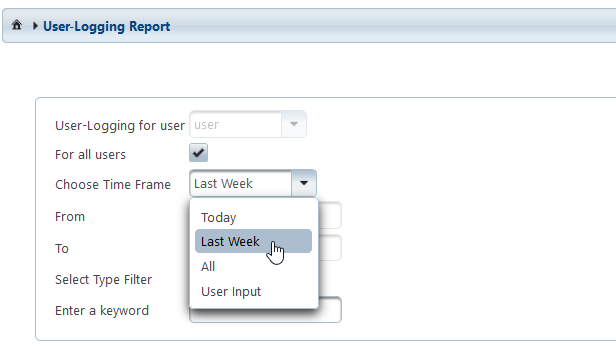Open the User-Logging Report breadcrumb link

[x=106, y=26]
